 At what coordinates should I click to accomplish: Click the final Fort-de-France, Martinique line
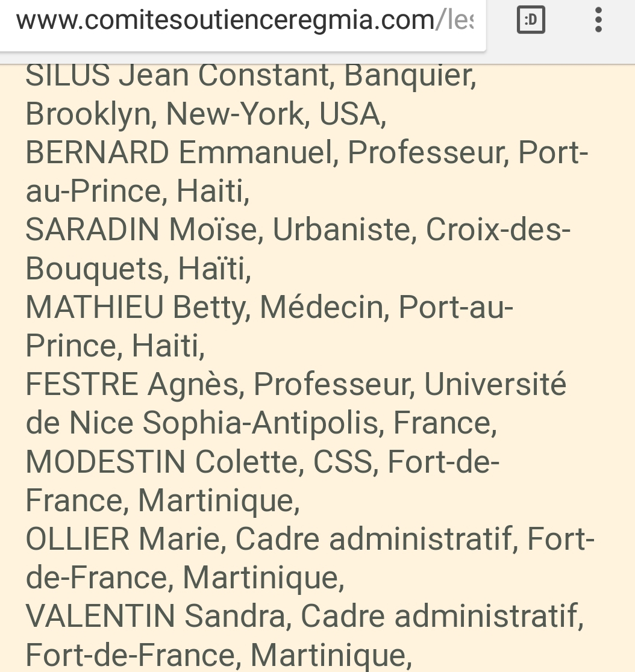(219, 656)
